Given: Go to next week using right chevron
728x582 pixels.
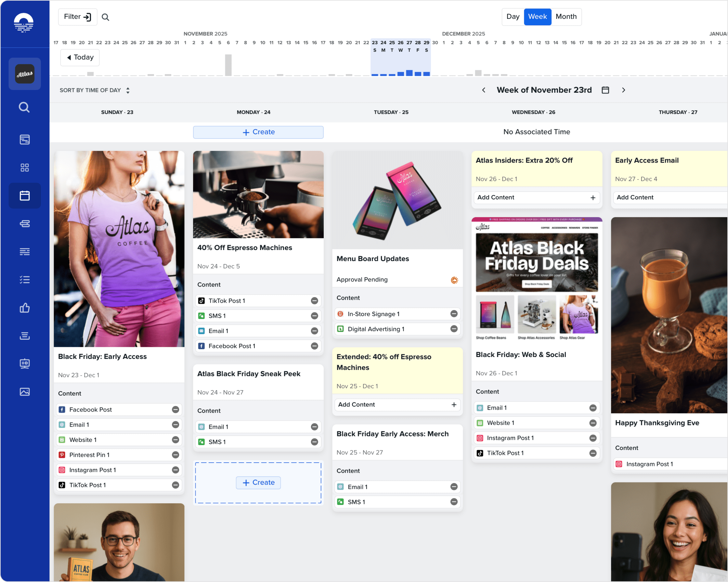Looking at the screenshot, I should click(623, 90).
